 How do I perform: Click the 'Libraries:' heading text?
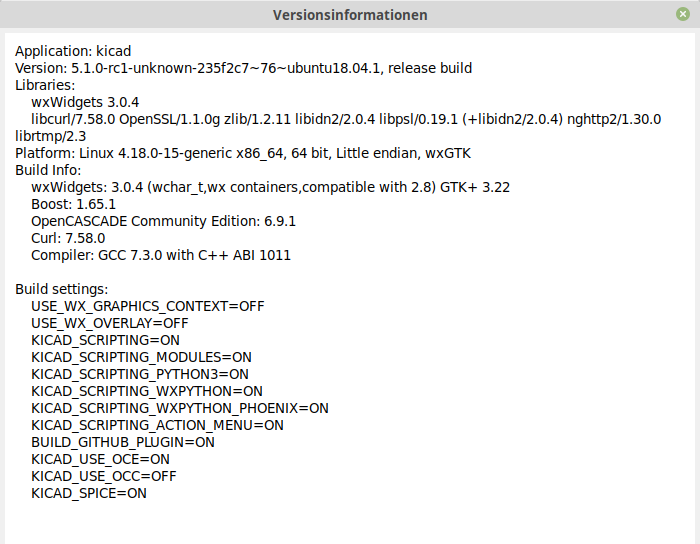pos(47,85)
